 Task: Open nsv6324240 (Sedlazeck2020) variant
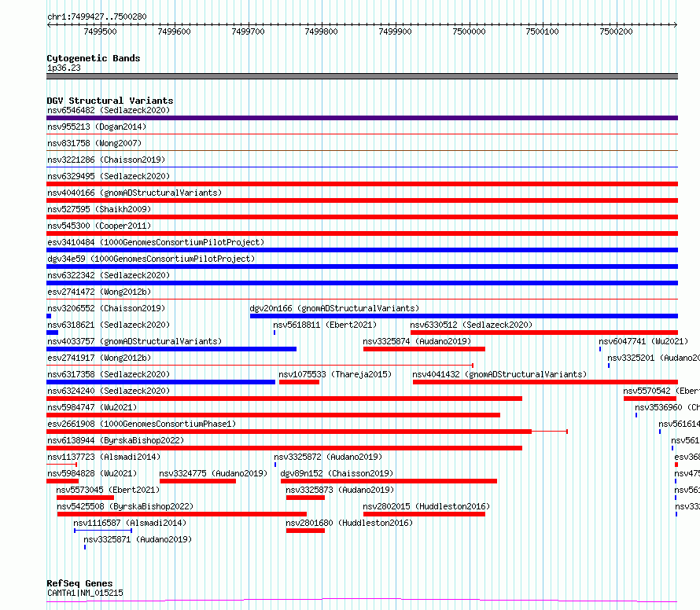click(x=109, y=391)
